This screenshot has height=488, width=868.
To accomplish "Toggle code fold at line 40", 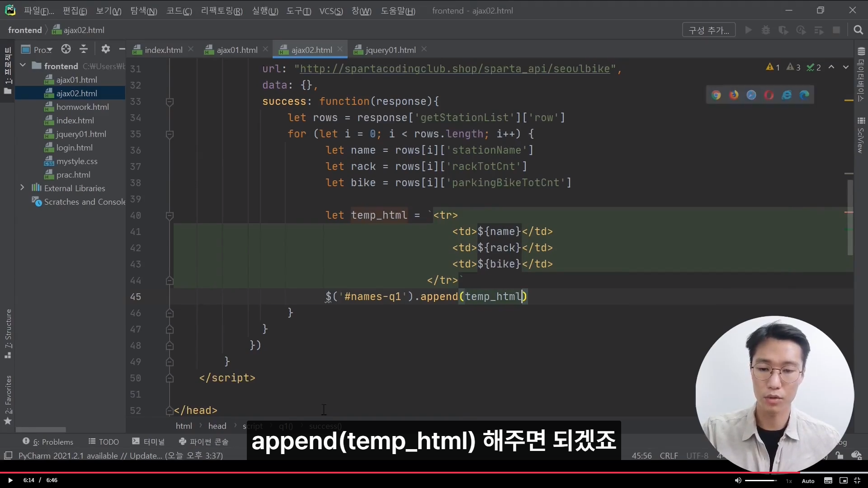I will pyautogui.click(x=170, y=216).
